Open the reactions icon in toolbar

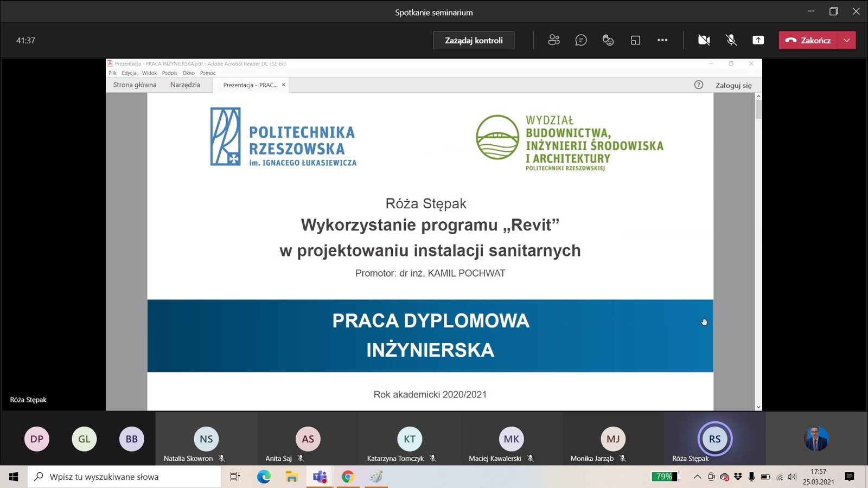(x=608, y=40)
